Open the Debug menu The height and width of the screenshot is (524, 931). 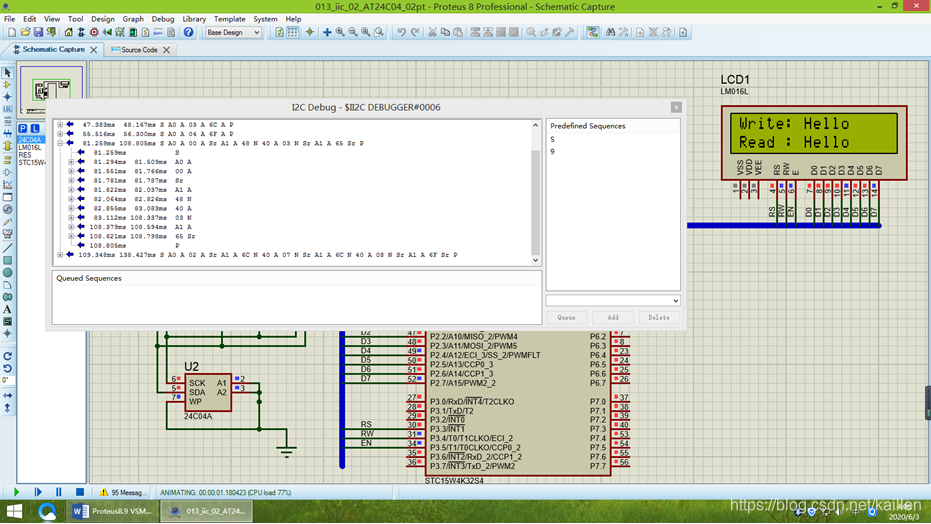tap(163, 19)
